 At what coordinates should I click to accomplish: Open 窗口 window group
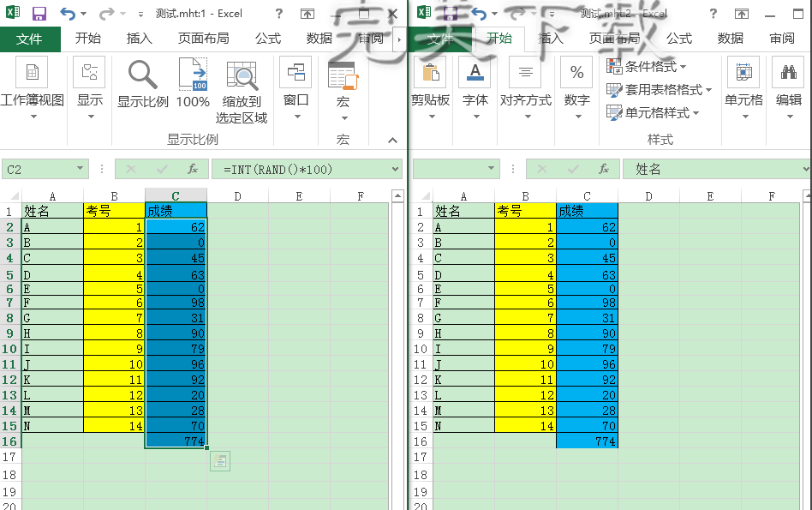[296, 88]
